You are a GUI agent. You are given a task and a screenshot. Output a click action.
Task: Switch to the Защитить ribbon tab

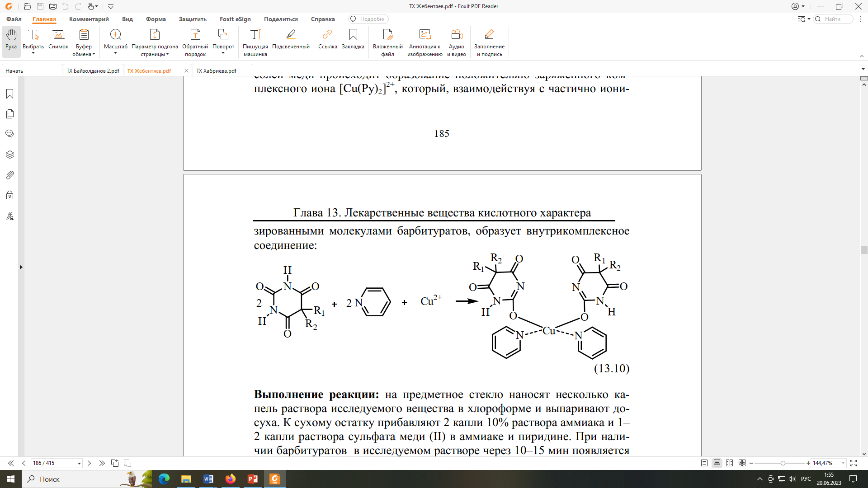[x=193, y=19]
